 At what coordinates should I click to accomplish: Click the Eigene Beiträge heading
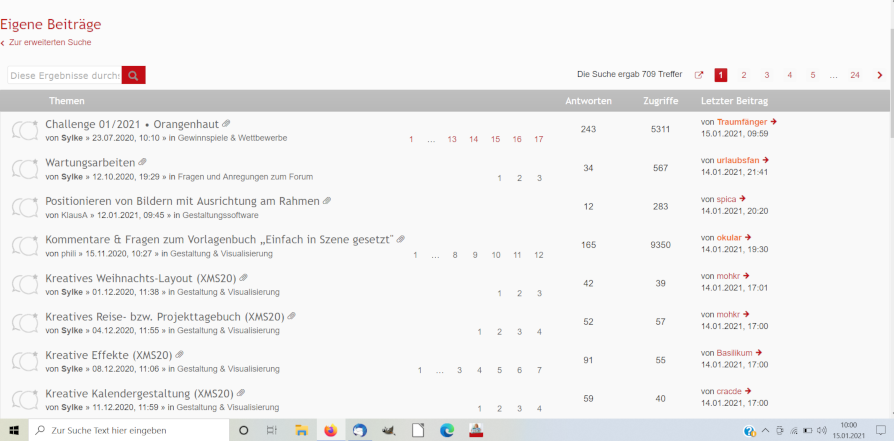(x=51, y=25)
